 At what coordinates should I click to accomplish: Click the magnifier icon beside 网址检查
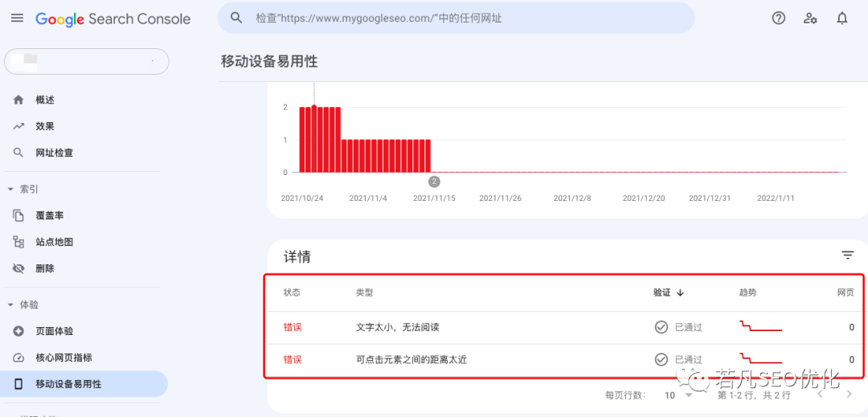[18, 153]
